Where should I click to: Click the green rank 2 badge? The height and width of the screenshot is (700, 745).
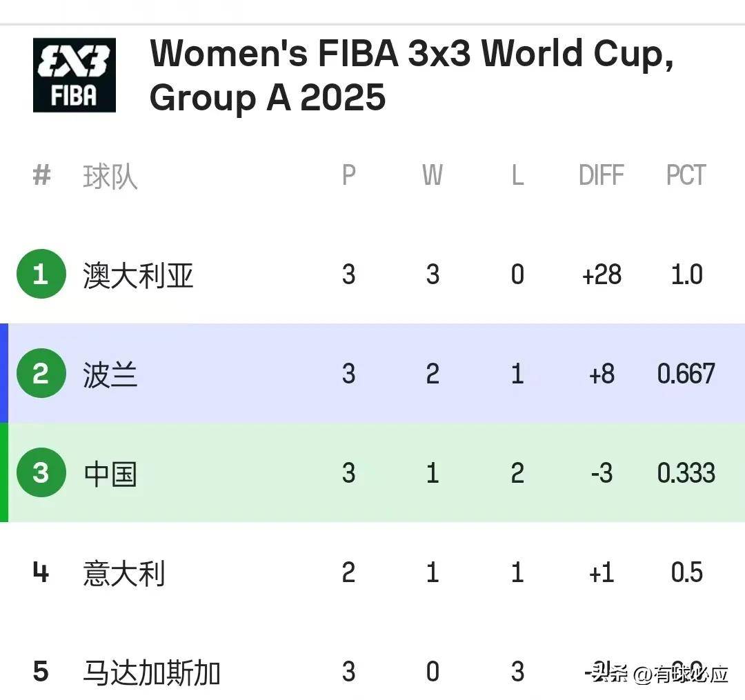41,373
